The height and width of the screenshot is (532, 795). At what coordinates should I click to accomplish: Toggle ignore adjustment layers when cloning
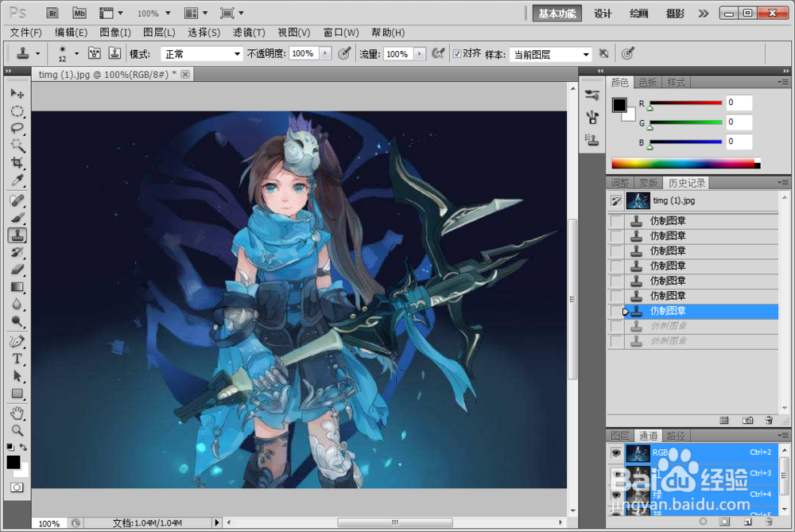[x=603, y=53]
